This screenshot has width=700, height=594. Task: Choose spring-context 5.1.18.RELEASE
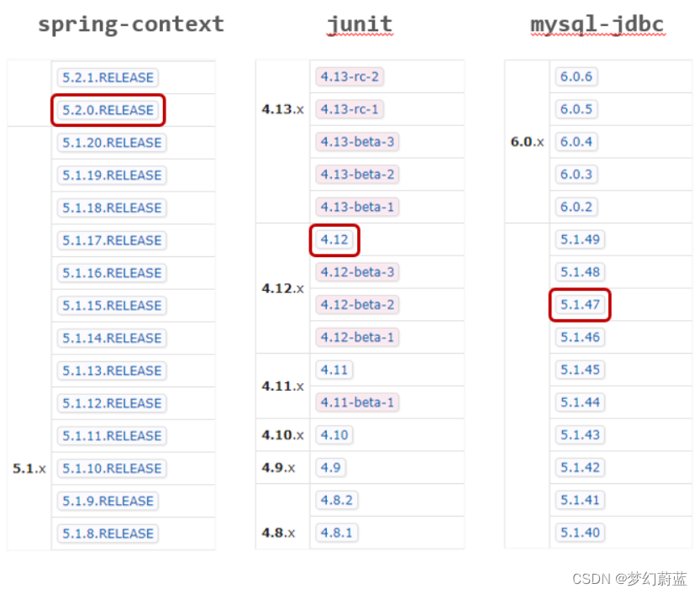point(112,208)
